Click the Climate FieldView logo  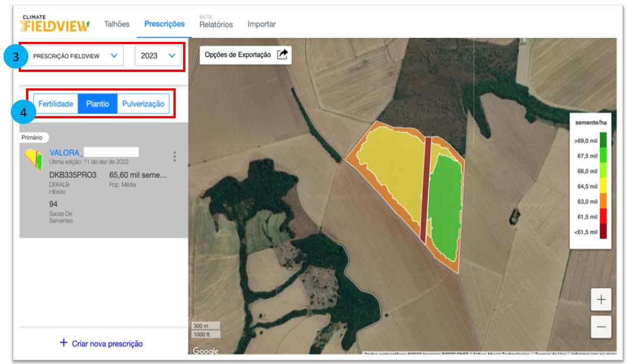[55, 24]
